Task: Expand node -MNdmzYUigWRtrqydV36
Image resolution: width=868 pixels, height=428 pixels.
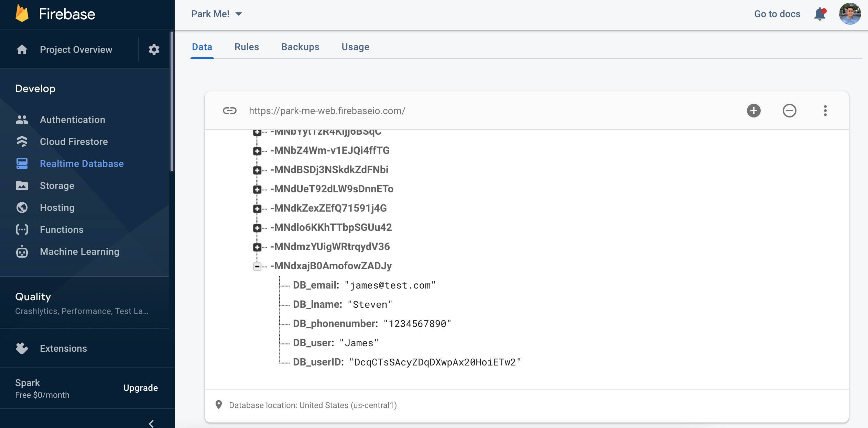Action: [x=257, y=247]
